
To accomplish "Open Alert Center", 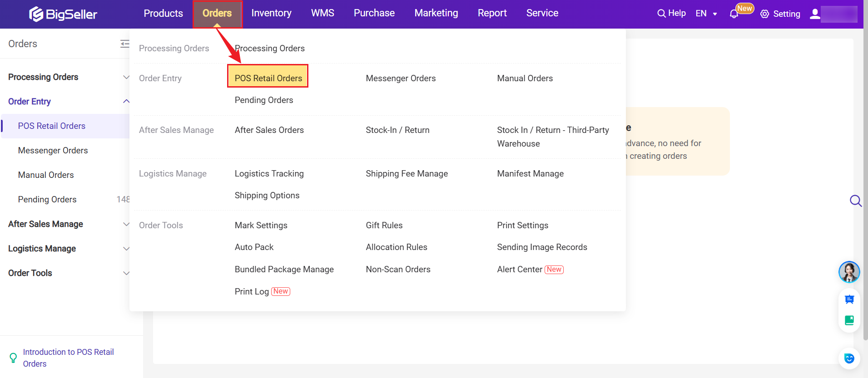I will click(520, 269).
